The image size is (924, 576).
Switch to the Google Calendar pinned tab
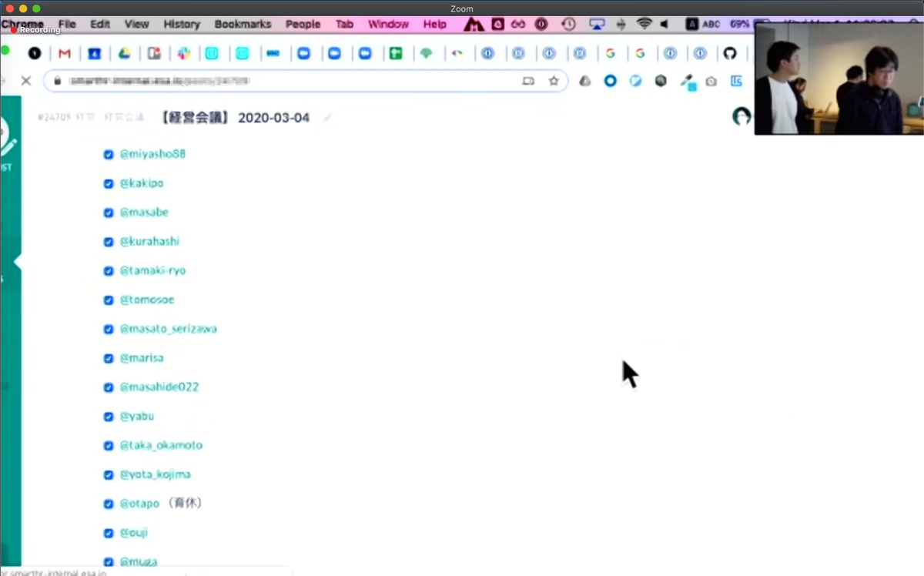point(94,54)
